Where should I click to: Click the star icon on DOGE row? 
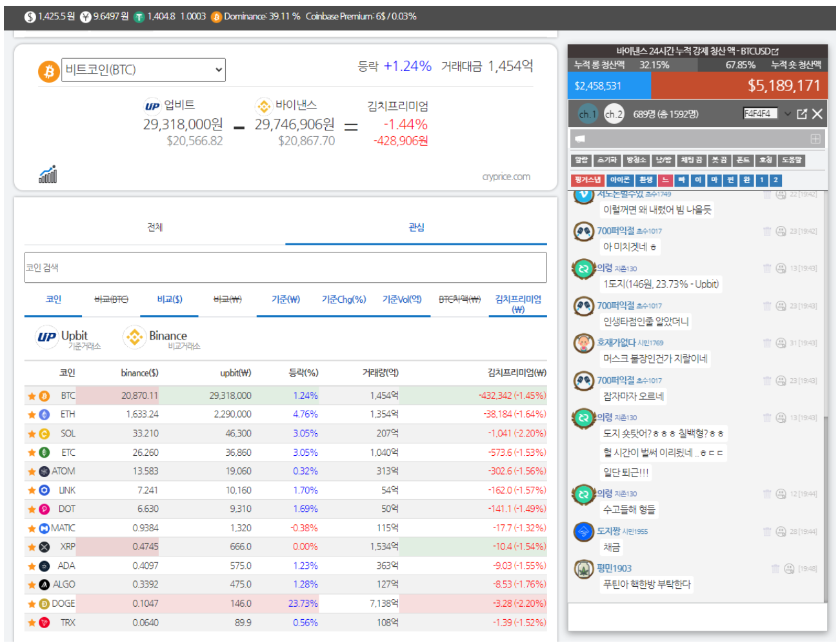pos(32,604)
